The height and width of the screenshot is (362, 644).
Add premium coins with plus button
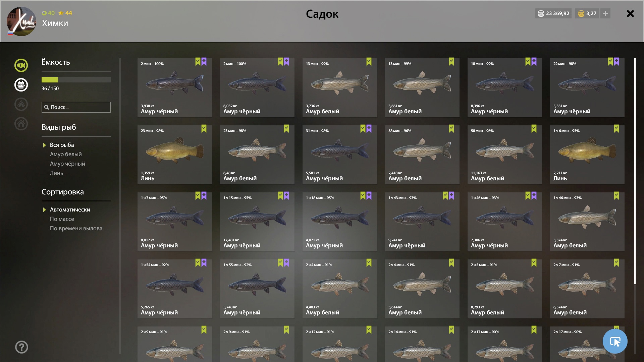[605, 13]
